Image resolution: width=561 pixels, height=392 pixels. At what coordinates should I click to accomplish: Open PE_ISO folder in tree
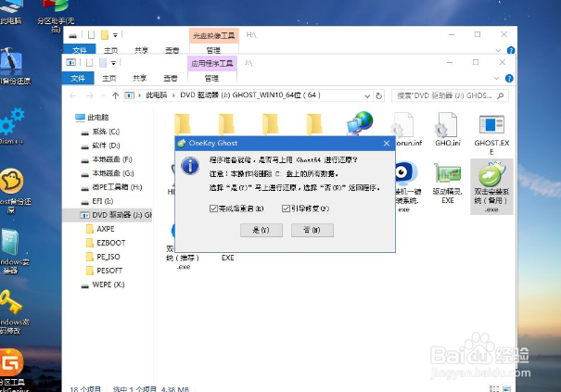click(x=104, y=257)
